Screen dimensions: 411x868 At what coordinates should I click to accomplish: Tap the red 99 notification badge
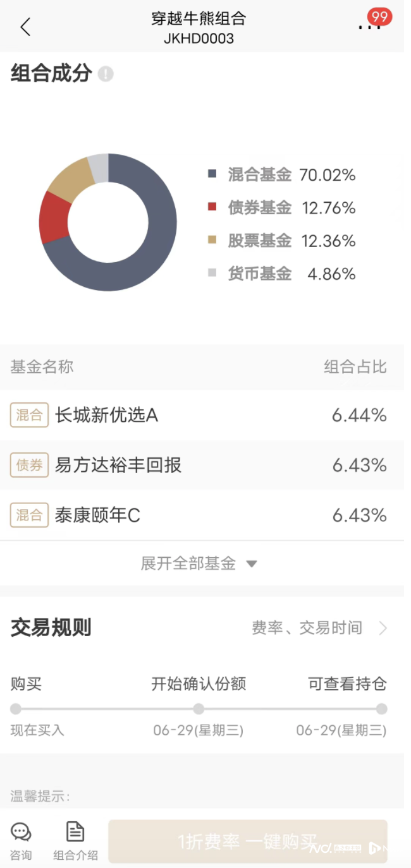click(x=380, y=17)
